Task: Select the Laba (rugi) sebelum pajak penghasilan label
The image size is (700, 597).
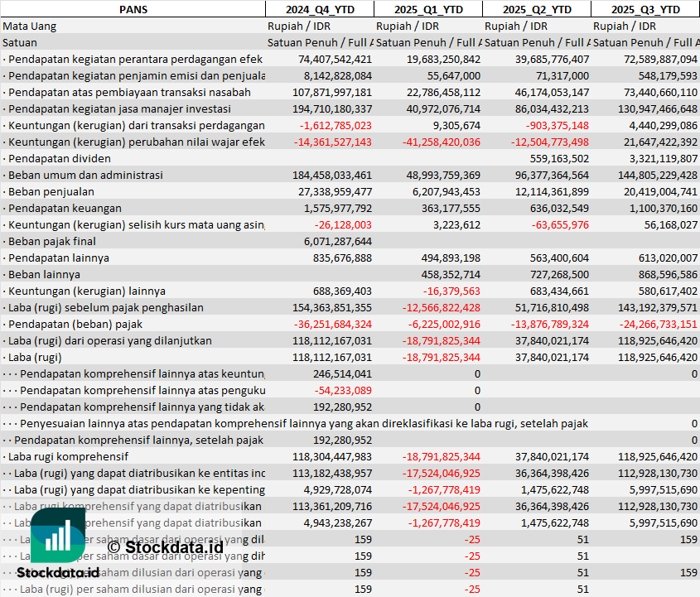Action: pyautogui.click(x=105, y=307)
